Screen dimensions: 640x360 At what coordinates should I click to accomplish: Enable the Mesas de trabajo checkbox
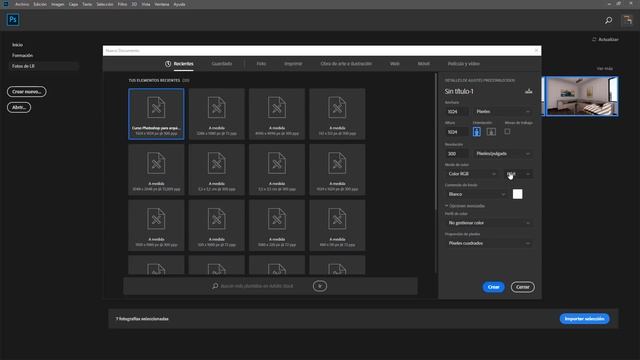pyautogui.click(x=507, y=131)
